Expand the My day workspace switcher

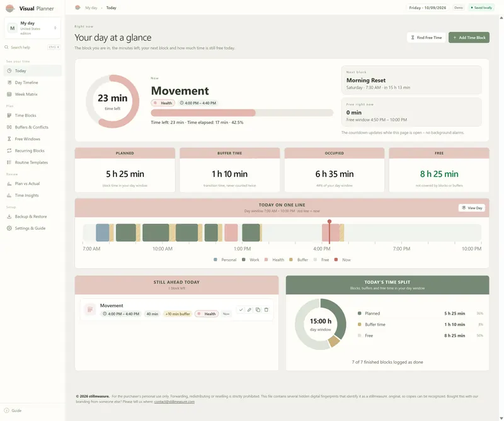pyautogui.click(x=33, y=28)
